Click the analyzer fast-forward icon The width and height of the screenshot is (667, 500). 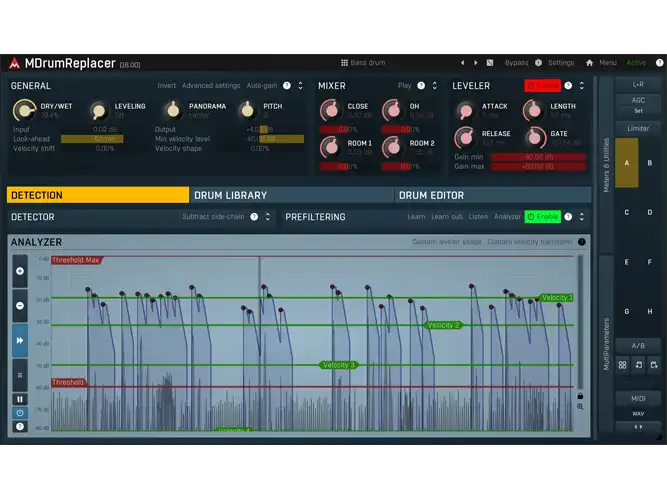click(20, 340)
